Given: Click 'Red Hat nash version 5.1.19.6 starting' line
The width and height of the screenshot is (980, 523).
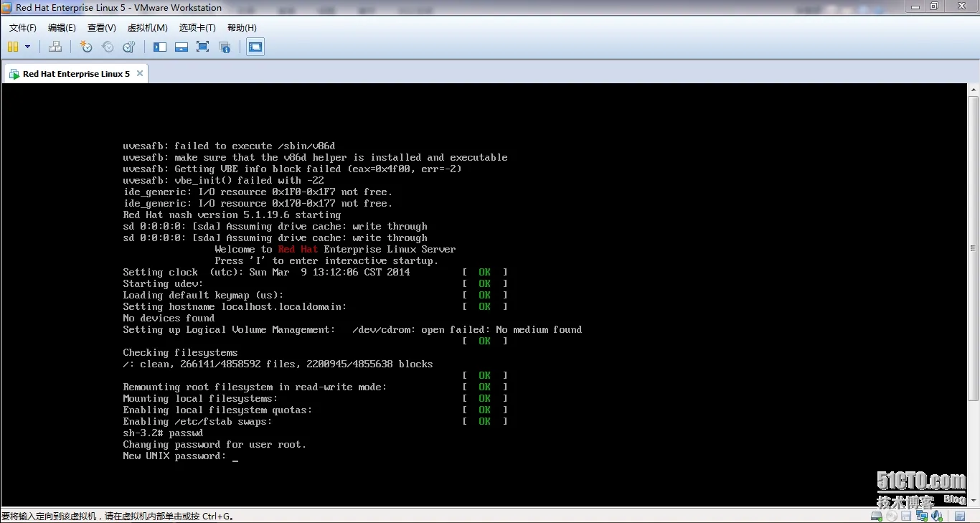Looking at the screenshot, I should tap(232, 215).
